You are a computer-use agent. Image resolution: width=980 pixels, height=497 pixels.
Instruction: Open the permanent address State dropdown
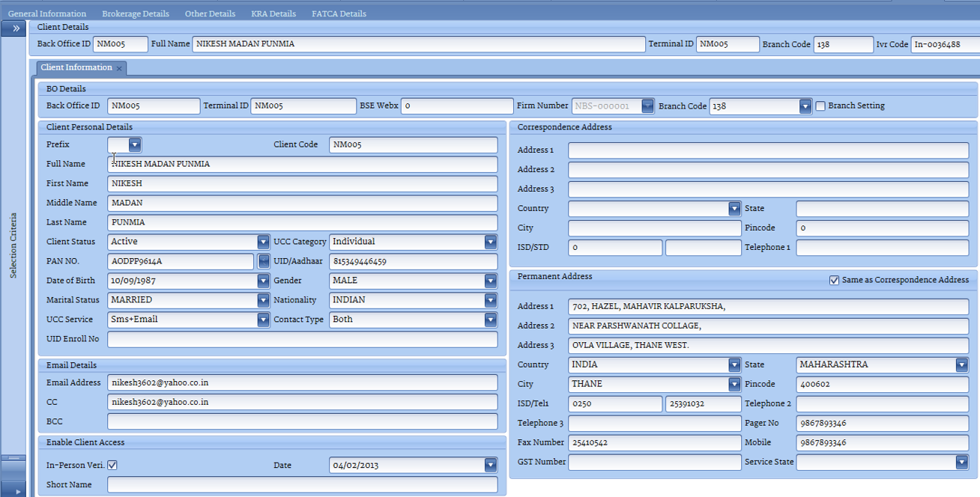(x=961, y=365)
